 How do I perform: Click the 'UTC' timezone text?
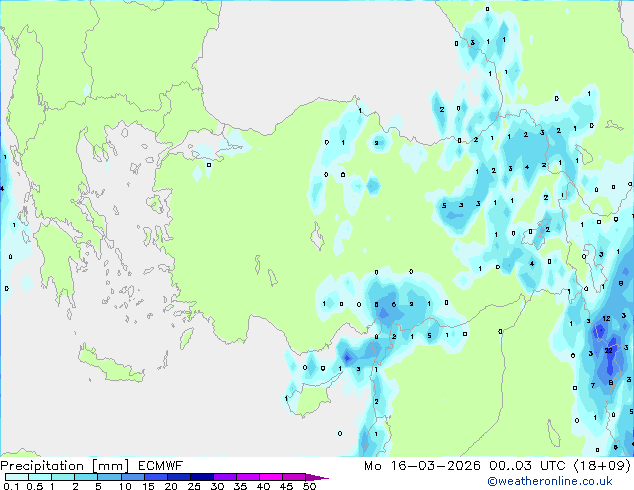(553, 466)
